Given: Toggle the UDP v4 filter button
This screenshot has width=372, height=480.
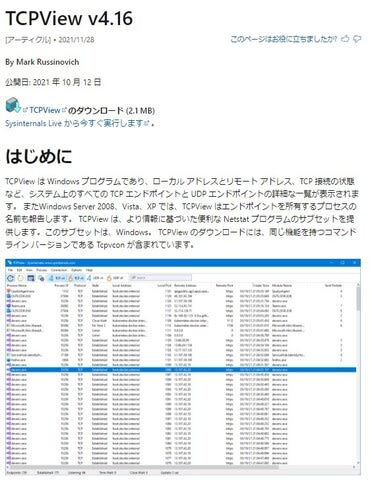Looking at the screenshot, I should (x=96, y=278).
